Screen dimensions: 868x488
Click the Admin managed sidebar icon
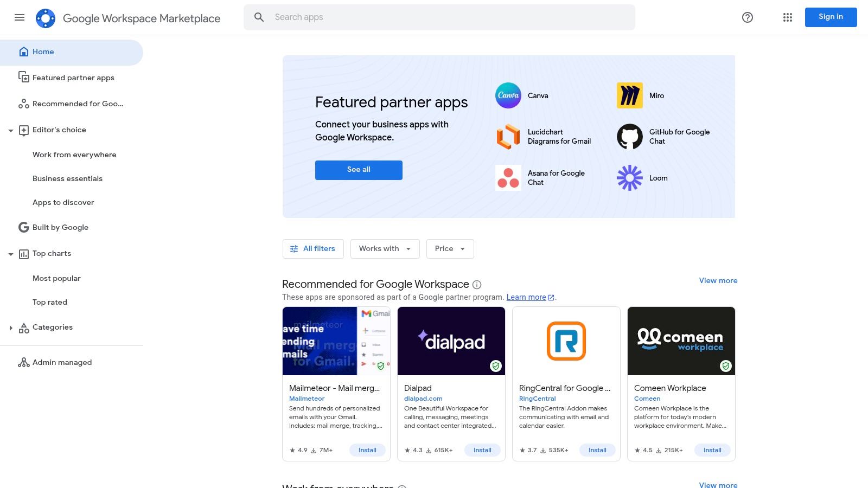(24, 362)
